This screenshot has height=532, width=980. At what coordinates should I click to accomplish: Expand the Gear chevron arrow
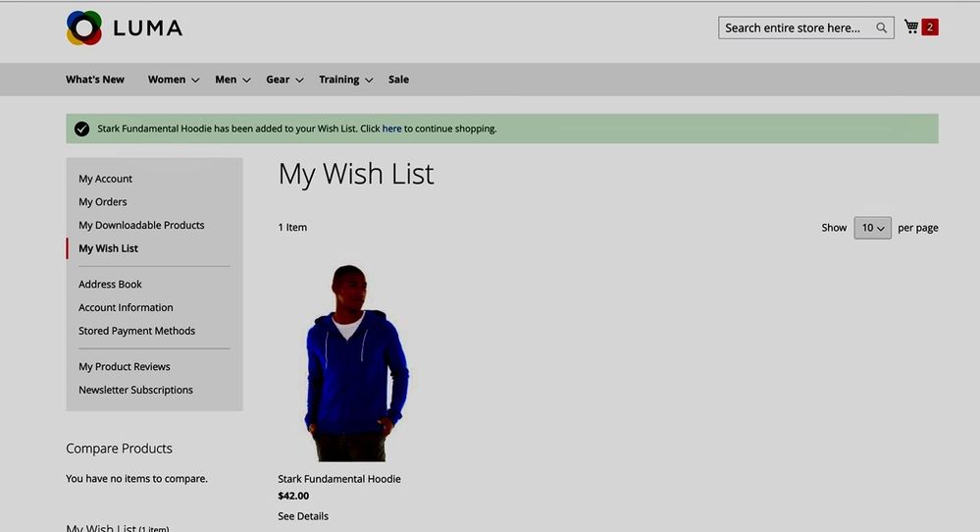pyautogui.click(x=299, y=80)
